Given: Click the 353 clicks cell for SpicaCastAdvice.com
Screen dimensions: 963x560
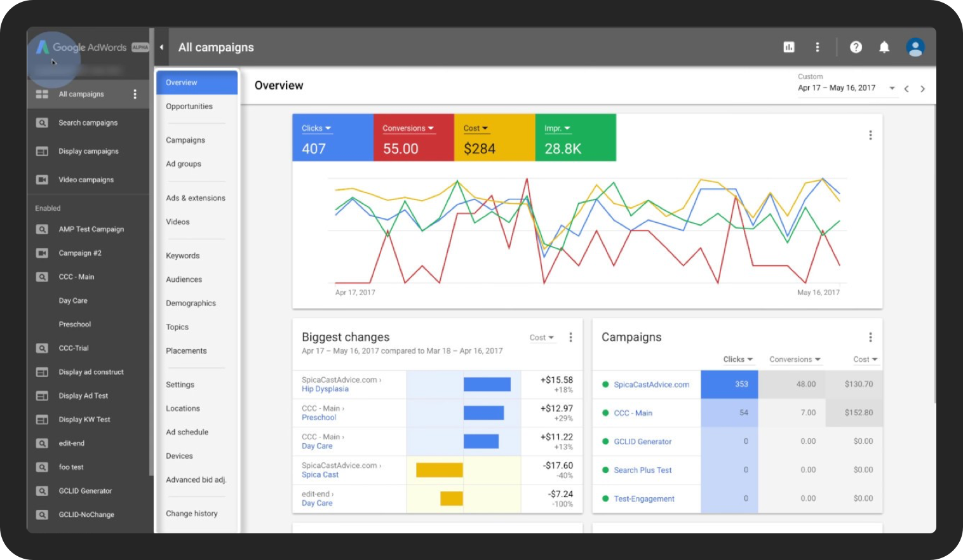Looking at the screenshot, I should click(x=730, y=384).
